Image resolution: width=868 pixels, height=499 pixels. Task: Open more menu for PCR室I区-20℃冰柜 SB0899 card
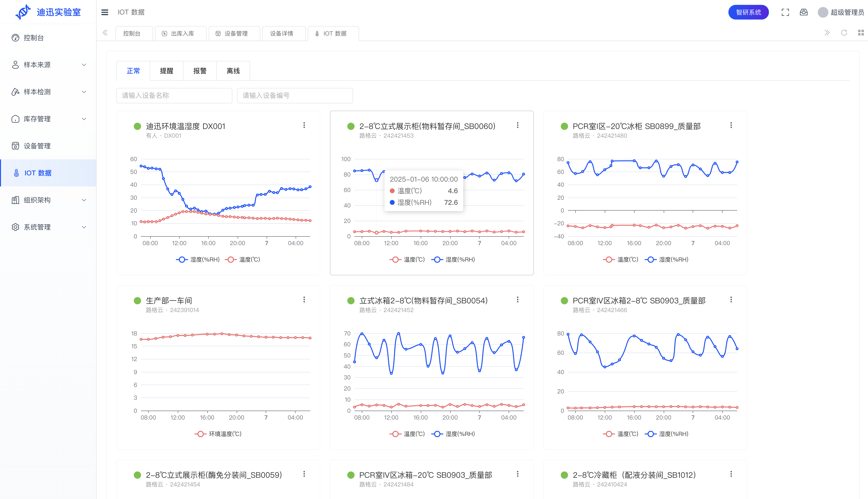[x=731, y=125]
